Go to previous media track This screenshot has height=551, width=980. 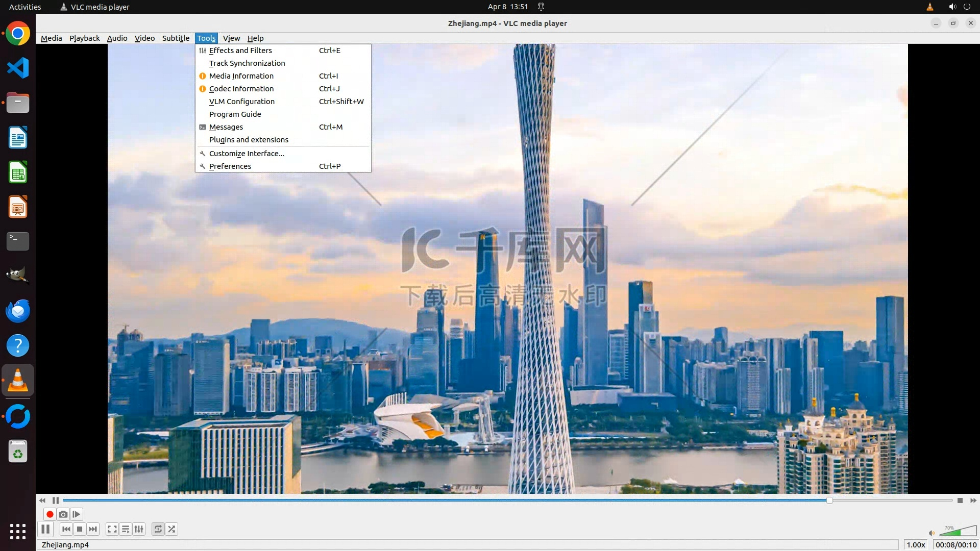66,529
